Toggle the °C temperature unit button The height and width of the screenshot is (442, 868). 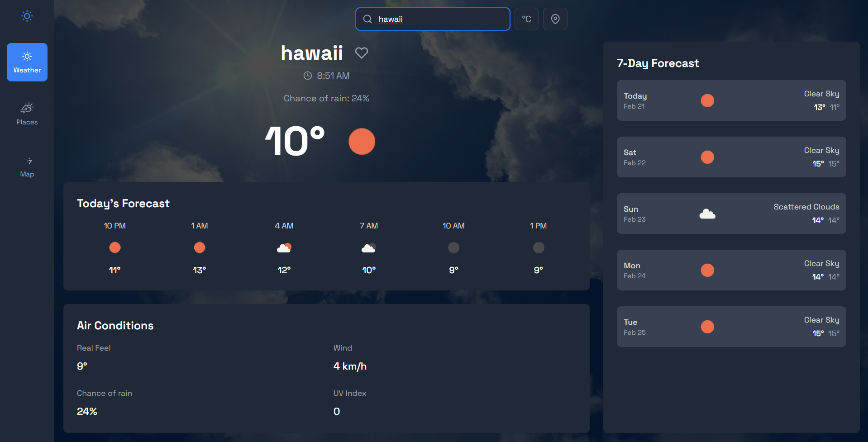[x=526, y=19]
